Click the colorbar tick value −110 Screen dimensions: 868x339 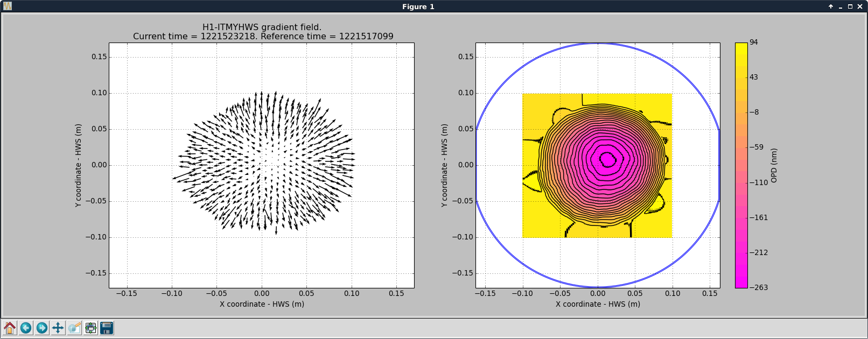coord(758,182)
